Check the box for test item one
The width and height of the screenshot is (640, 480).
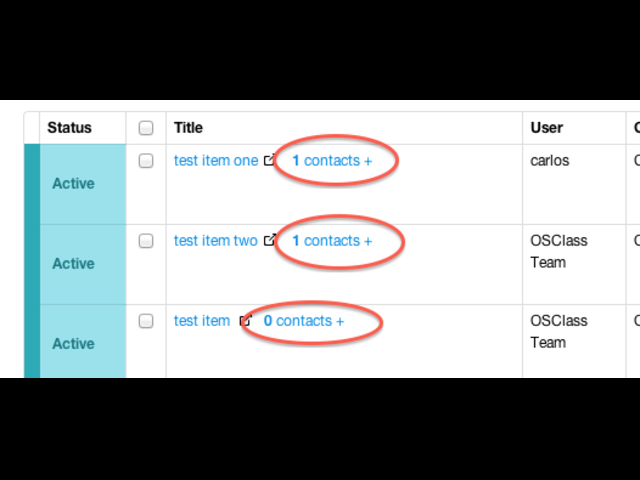click(146, 160)
